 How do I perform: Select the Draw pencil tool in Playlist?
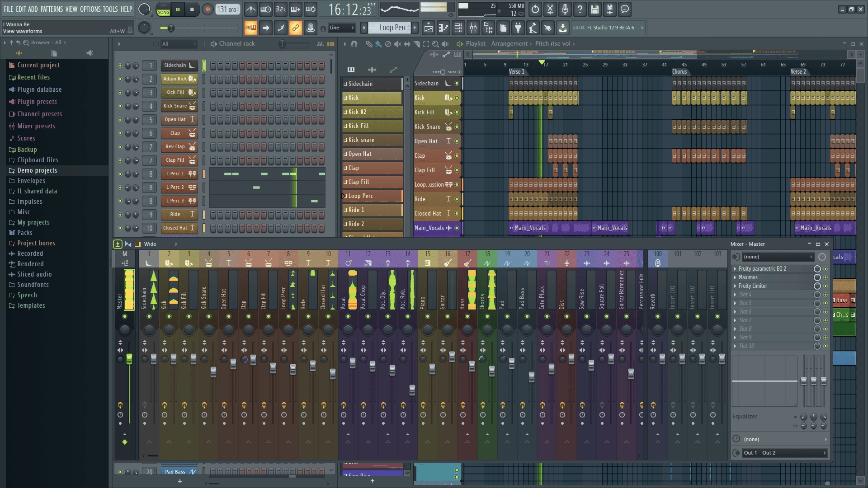coord(369,44)
